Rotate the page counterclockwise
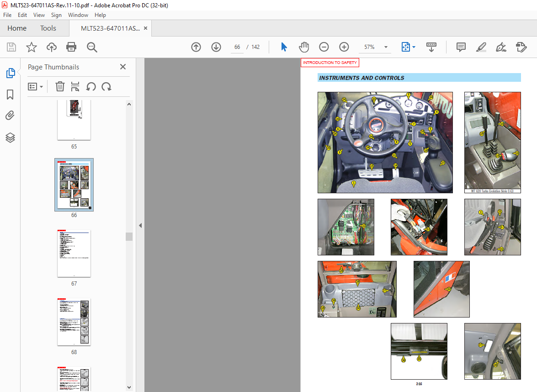The width and height of the screenshot is (537, 392). tap(91, 87)
